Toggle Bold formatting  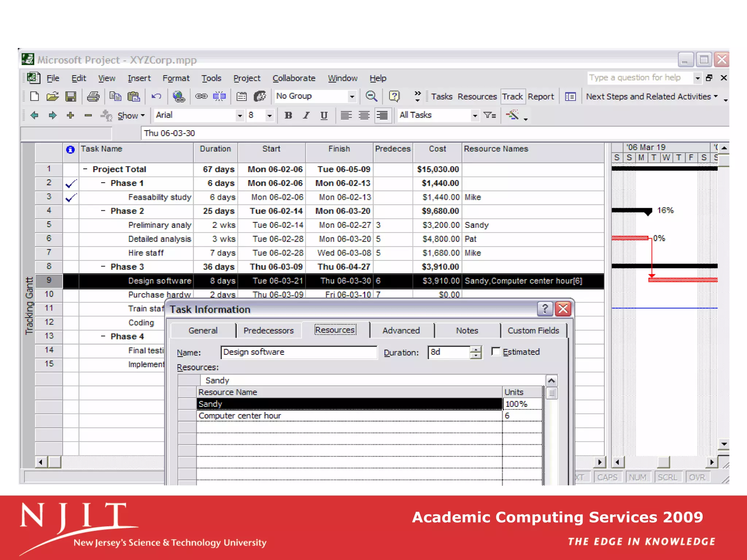click(288, 116)
